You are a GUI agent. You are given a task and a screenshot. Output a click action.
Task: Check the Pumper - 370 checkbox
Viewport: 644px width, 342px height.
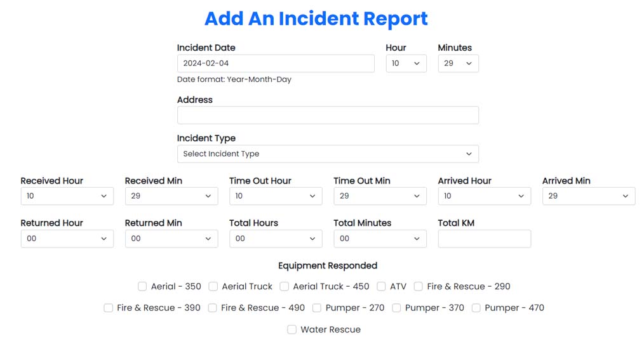396,308
